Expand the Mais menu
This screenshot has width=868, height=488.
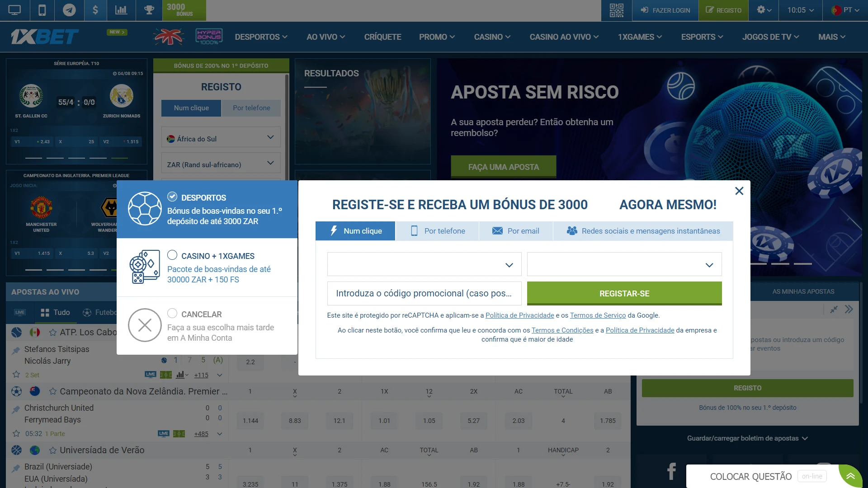tap(832, 37)
